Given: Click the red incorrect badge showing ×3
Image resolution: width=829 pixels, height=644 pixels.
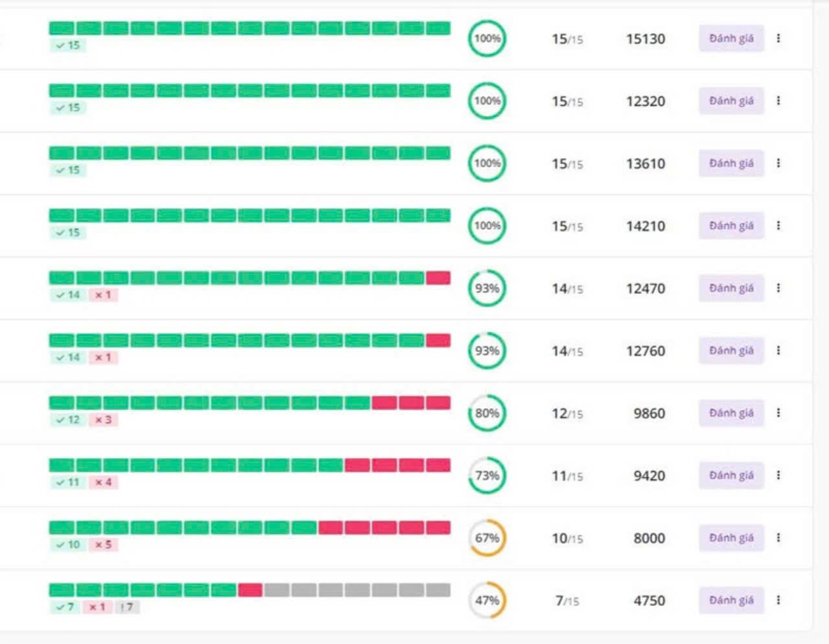Looking at the screenshot, I should click(104, 420).
